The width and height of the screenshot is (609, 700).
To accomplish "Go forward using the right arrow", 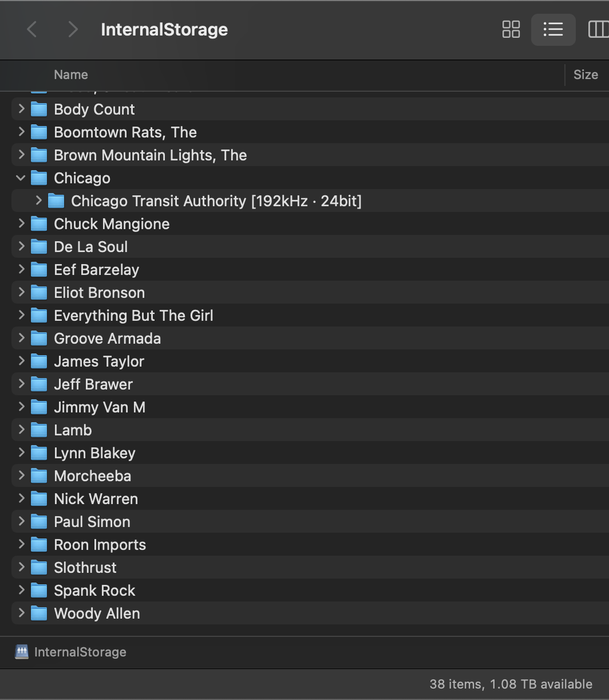I will [72, 29].
